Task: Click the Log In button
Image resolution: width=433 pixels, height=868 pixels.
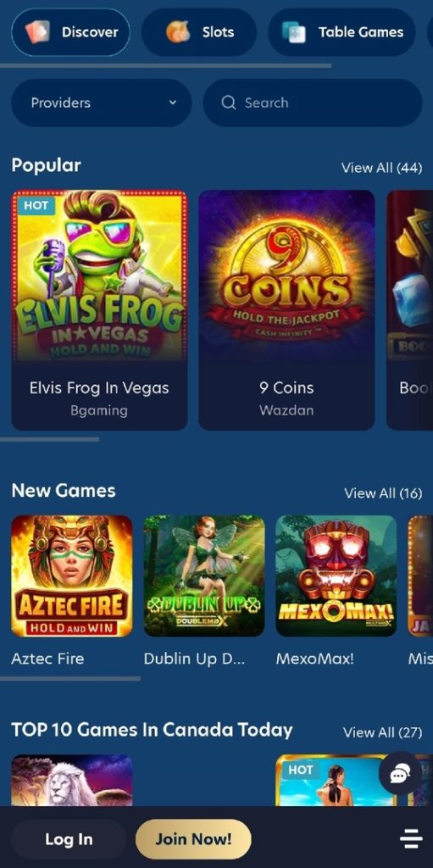Action: click(x=69, y=839)
